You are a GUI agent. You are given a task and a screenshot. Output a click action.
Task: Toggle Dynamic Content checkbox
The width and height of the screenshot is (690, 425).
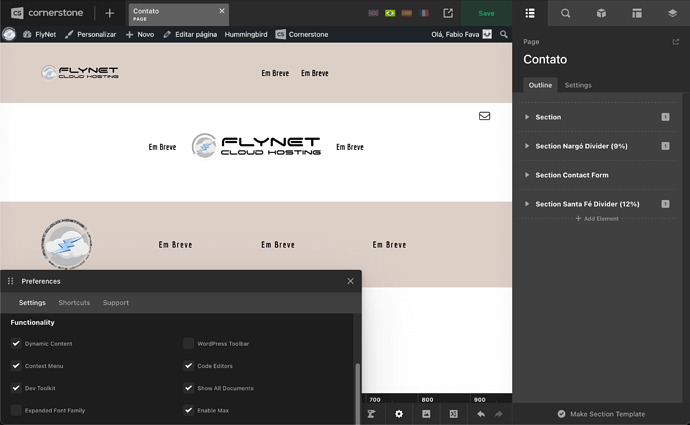[16, 343]
